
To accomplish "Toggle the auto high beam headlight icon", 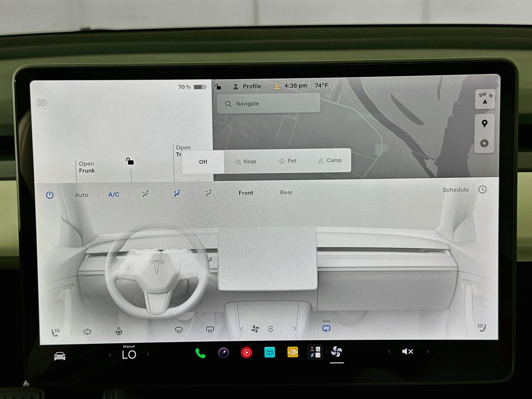I will click(42, 103).
